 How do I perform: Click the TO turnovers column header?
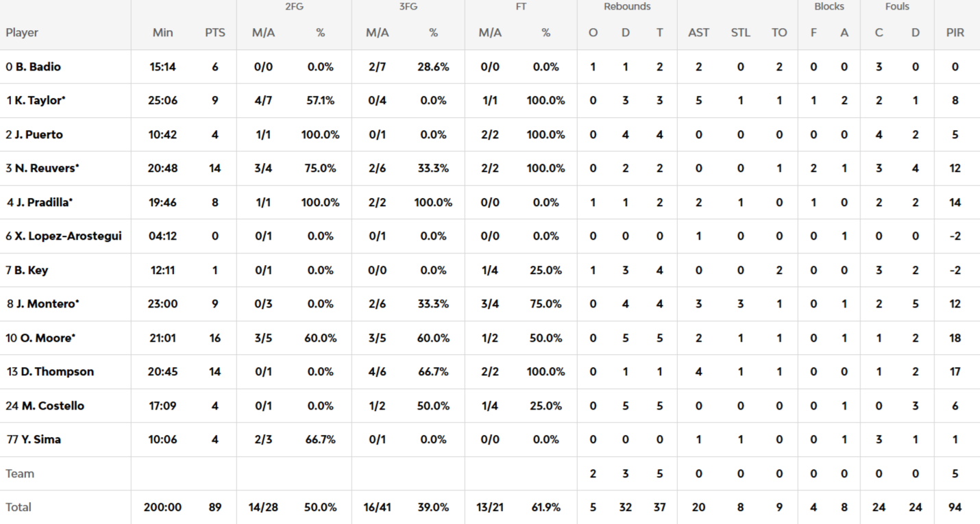(x=779, y=33)
